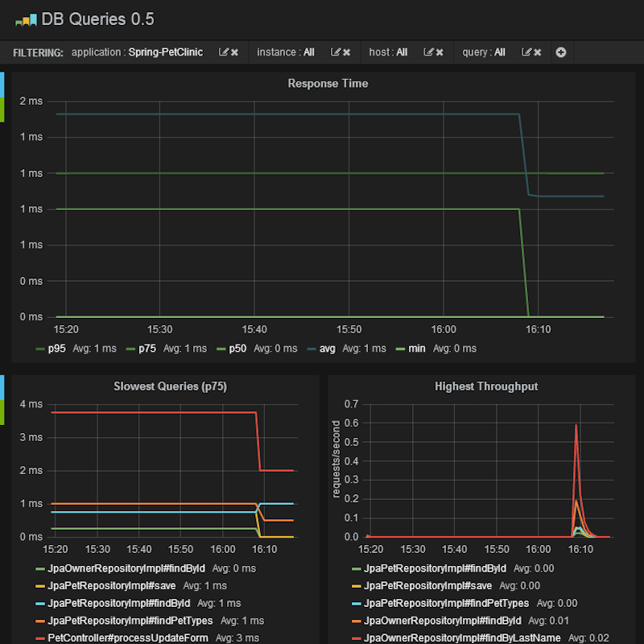Toggle the avg series in legend

pos(328,349)
